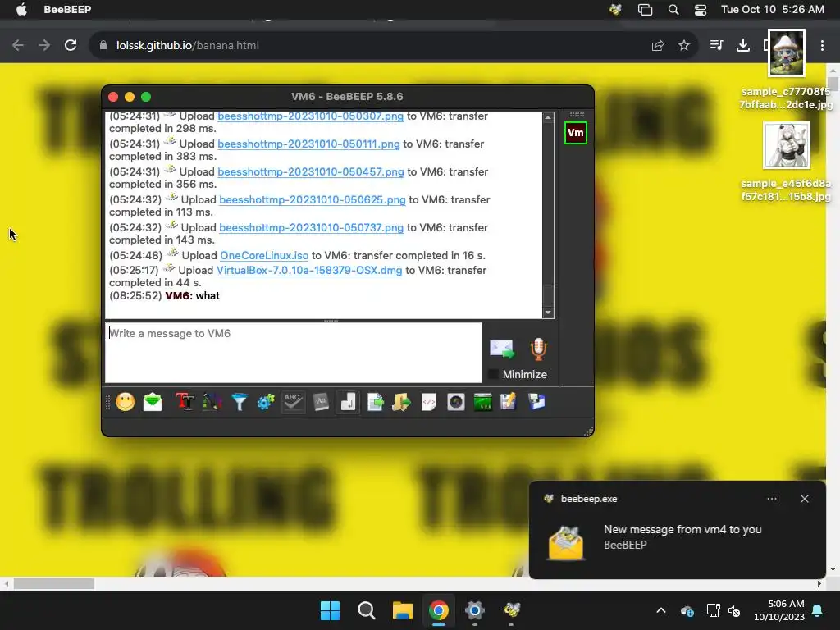840x630 pixels.
Task: Click the browser back arrow
Action: click(18, 46)
